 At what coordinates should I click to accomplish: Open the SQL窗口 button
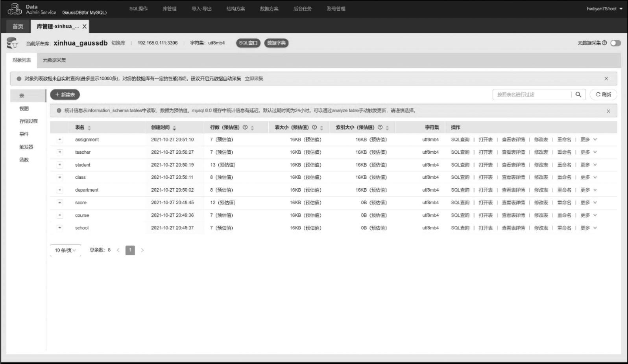[x=248, y=43]
